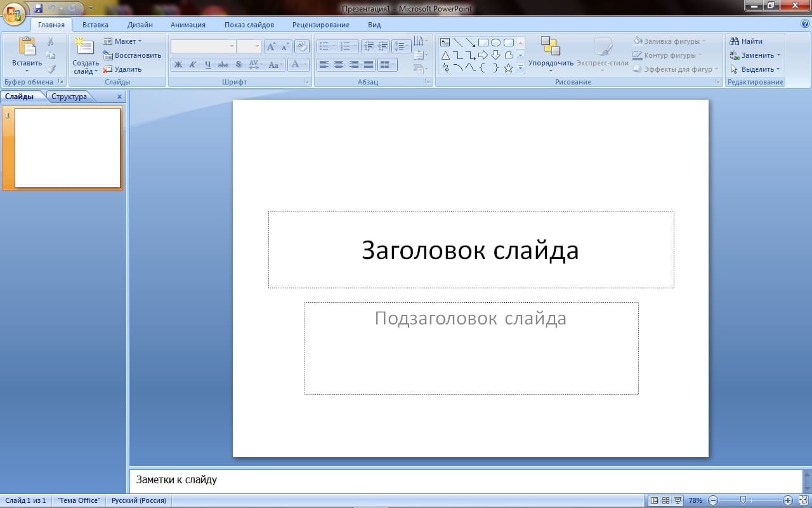Close the slides panel with X
812x508 pixels.
119,97
